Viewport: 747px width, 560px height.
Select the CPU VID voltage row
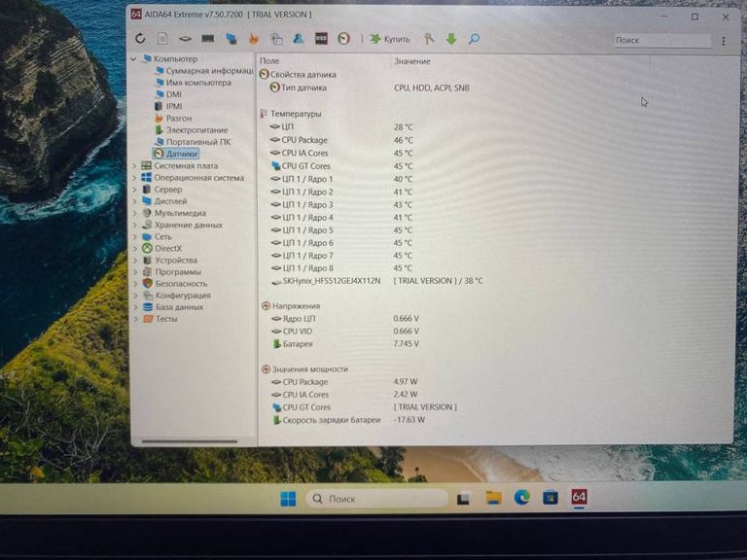[345, 331]
